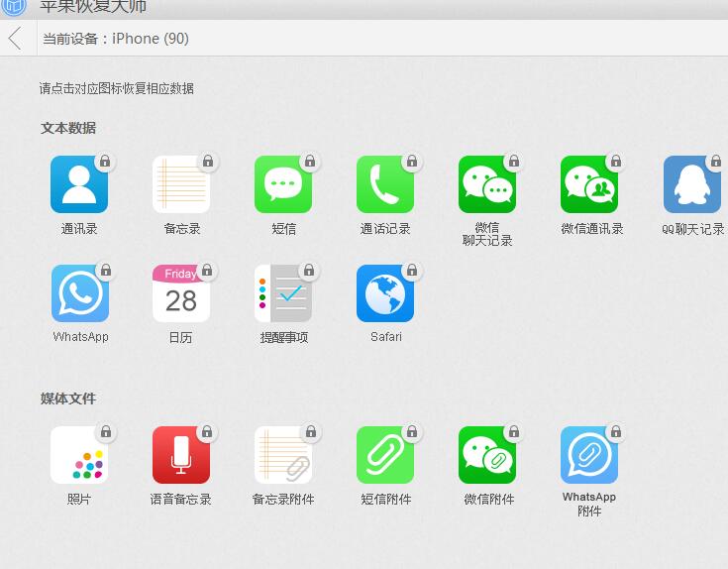Click the 提醒事项 label text
Viewport: 728px width, 569px height.
pos(283,337)
